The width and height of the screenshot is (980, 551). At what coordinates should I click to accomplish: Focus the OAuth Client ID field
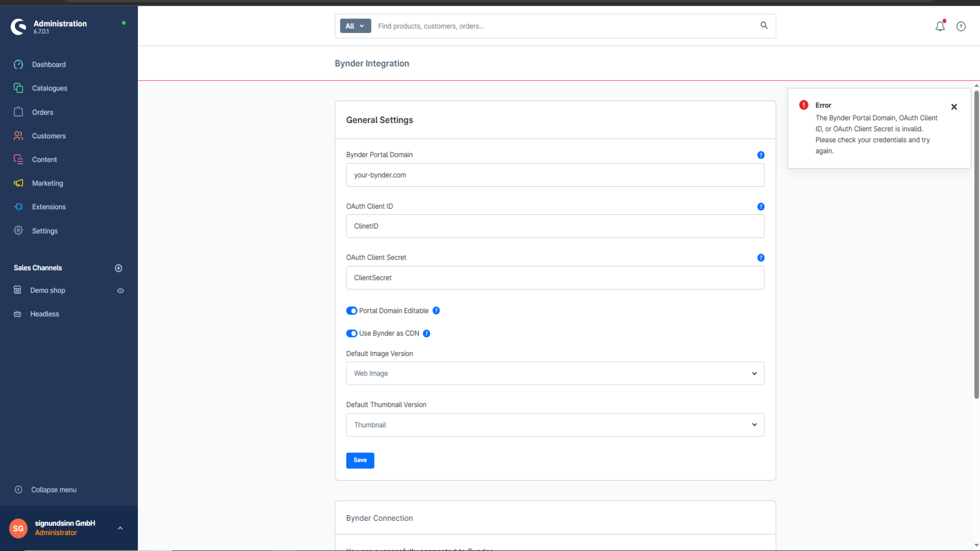(x=555, y=226)
